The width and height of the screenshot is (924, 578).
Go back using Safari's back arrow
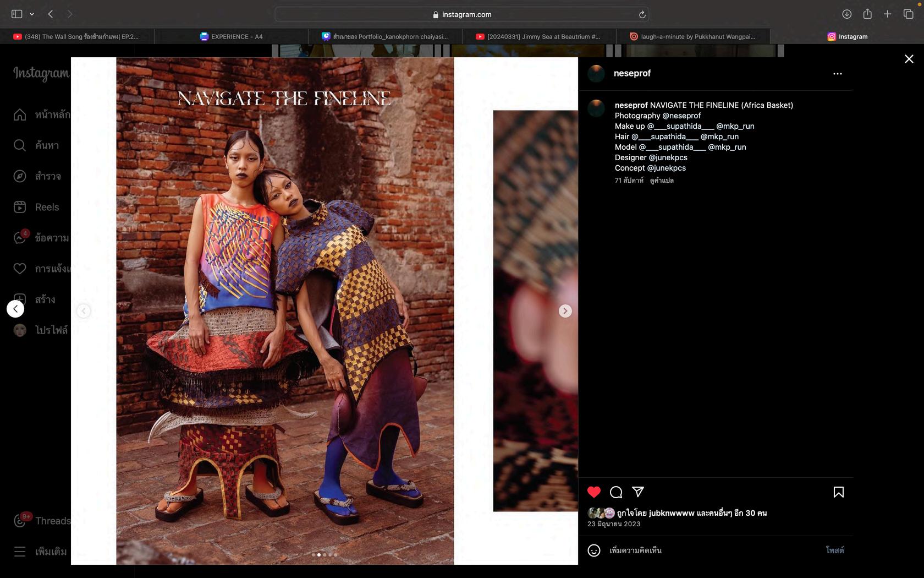[51, 14]
